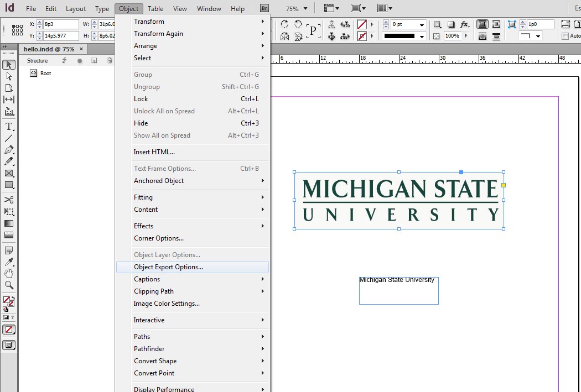Select the Rectangle tool
This screenshot has height=392, width=581.
point(9,185)
